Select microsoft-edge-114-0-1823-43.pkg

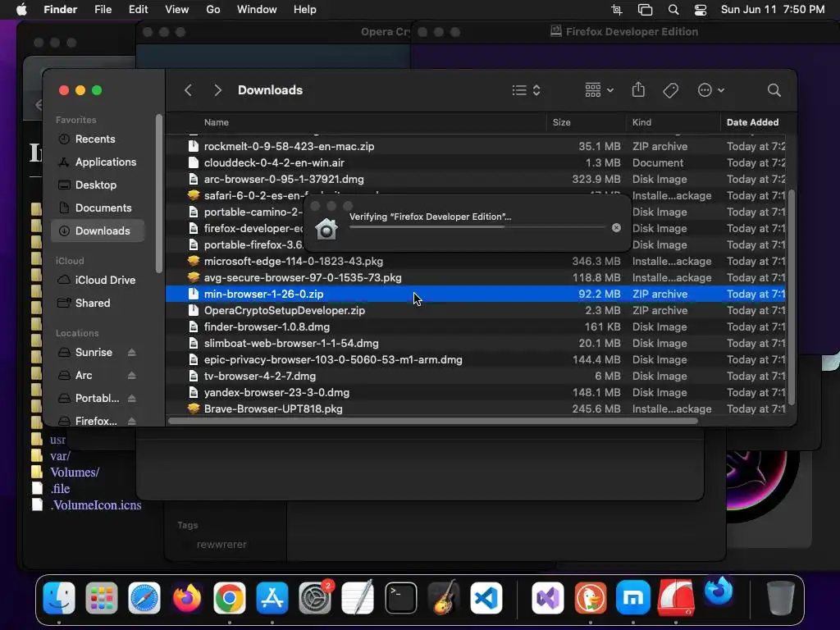[x=476, y=262]
